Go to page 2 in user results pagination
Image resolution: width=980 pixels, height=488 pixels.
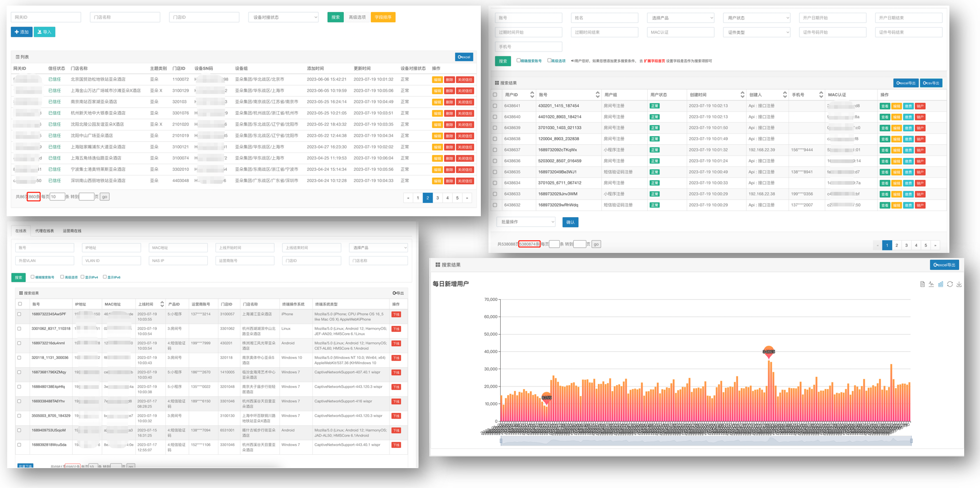897,245
